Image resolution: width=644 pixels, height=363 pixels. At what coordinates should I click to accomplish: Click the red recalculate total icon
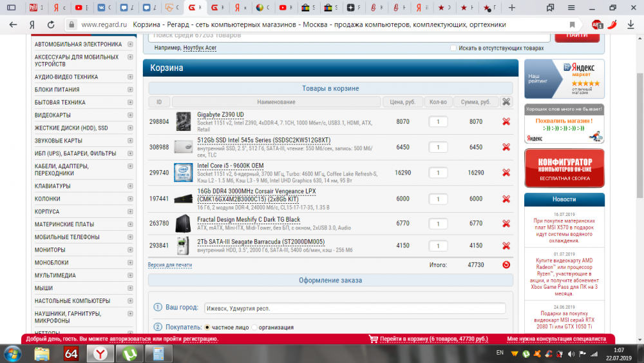tap(506, 265)
